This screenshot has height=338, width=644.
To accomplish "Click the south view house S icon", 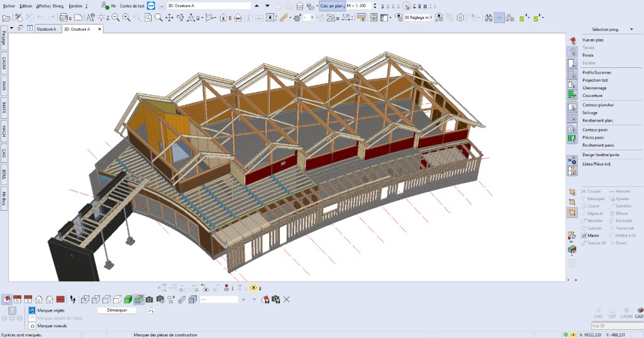I will tap(28, 300).
